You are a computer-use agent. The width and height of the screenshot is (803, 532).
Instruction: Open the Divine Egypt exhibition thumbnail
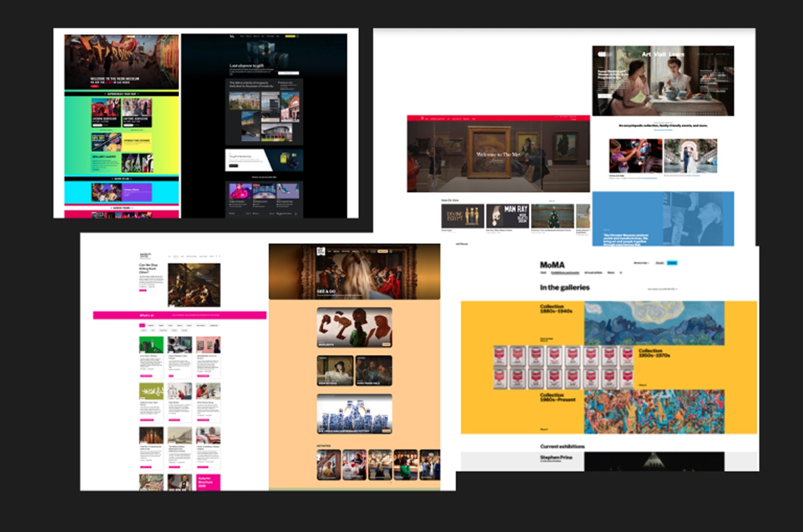[462, 216]
